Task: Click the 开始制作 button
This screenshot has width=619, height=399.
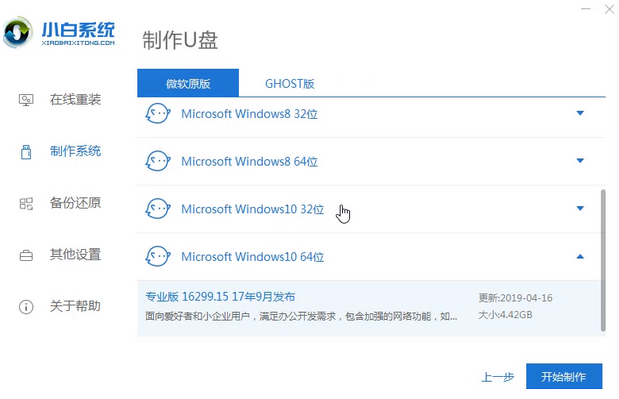Action: tap(564, 376)
